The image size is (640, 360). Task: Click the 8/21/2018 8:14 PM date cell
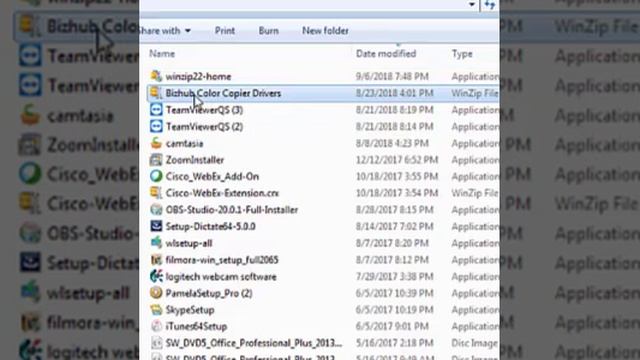[x=394, y=127]
